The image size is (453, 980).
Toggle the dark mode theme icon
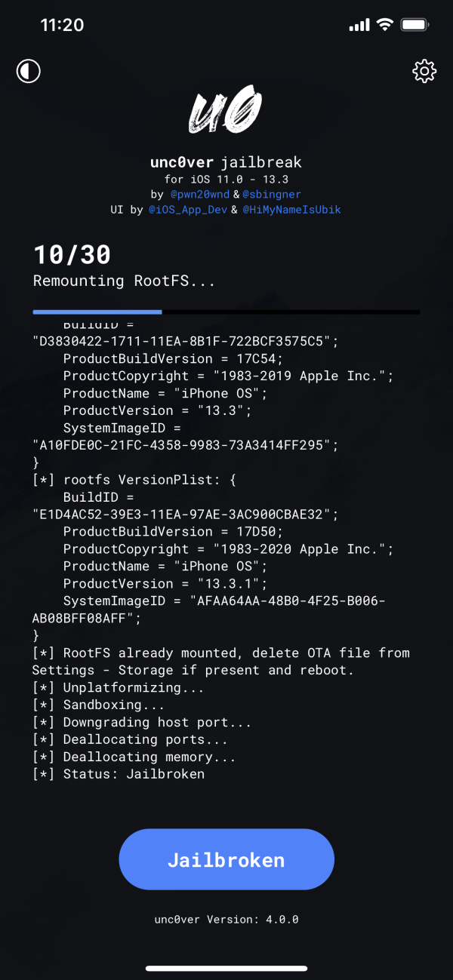(29, 72)
